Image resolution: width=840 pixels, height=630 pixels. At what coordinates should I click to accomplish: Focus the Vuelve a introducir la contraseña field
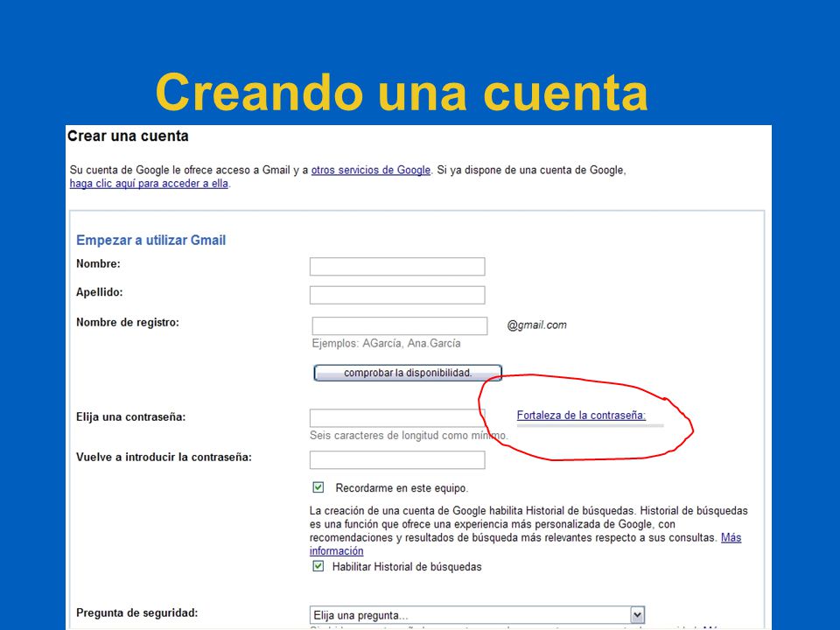397,459
